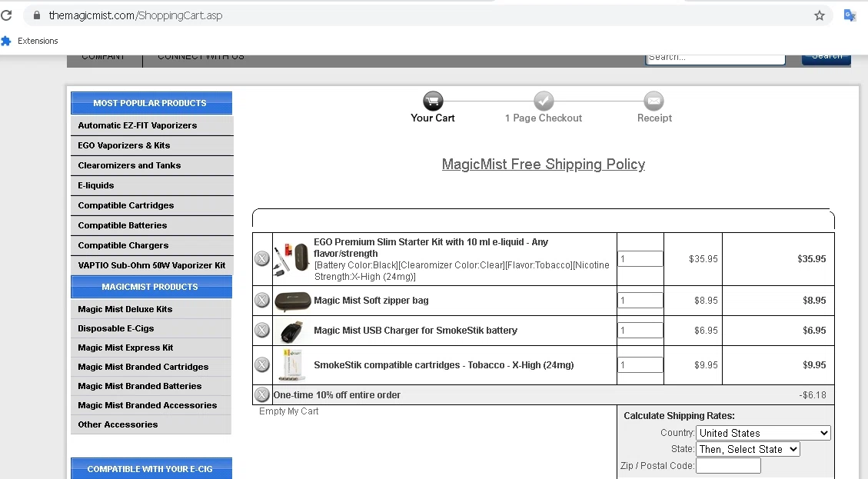Click the Zip / Postal Code field
This screenshot has width=868, height=479.
[x=728, y=466]
